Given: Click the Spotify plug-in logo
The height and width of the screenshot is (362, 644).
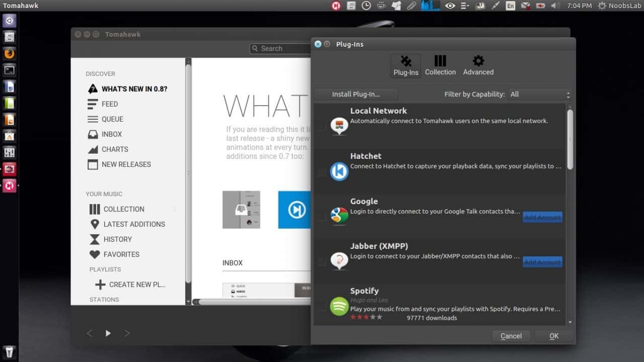Looking at the screenshot, I should pos(339,306).
